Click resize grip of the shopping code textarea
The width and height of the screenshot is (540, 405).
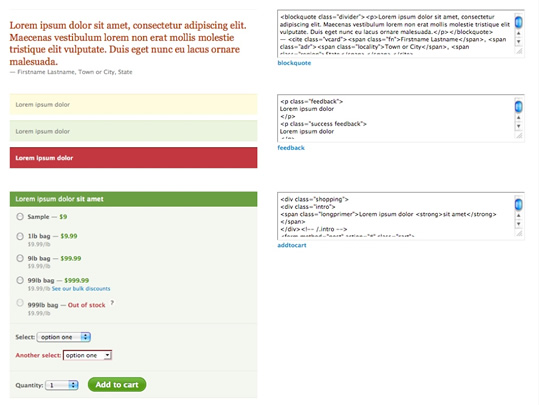click(x=519, y=233)
